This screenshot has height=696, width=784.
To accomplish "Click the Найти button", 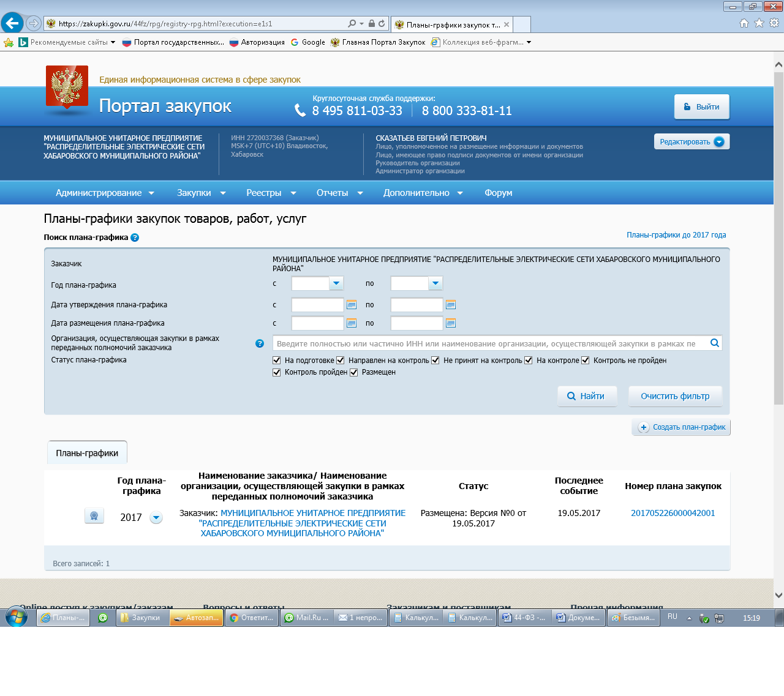I will coord(587,396).
